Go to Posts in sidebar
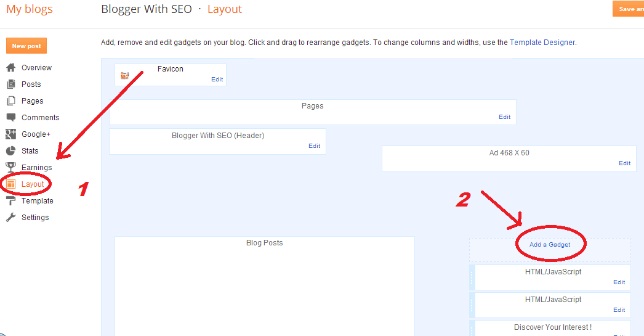This screenshot has width=644, height=336. pos(31,84)
